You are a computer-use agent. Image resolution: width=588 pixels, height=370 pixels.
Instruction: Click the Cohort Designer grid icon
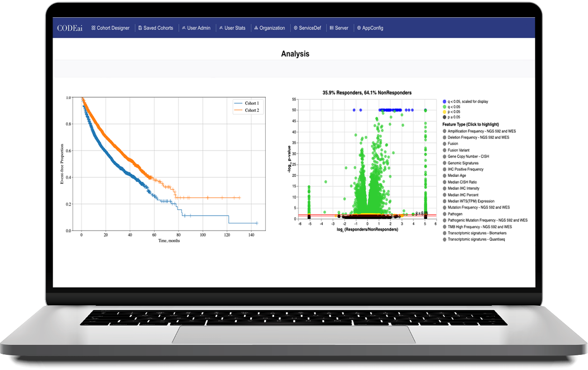tap(94, 28)
